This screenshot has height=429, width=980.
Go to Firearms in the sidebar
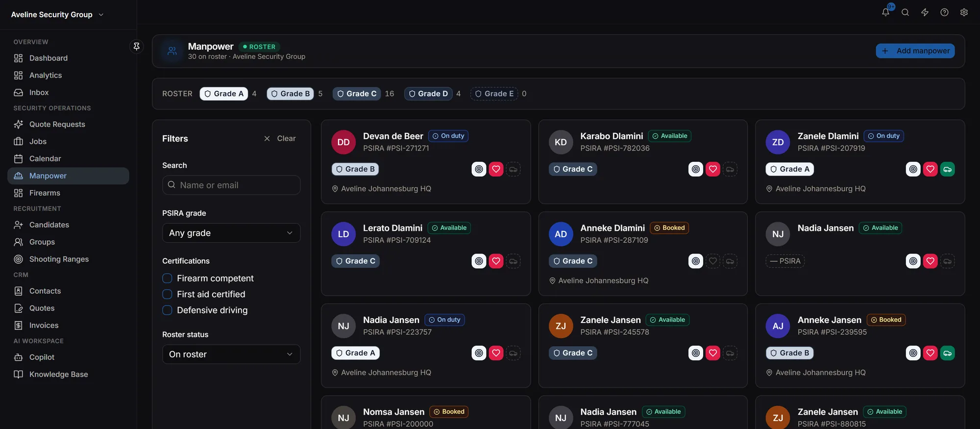pyautogui.click(x=68, y=193)
